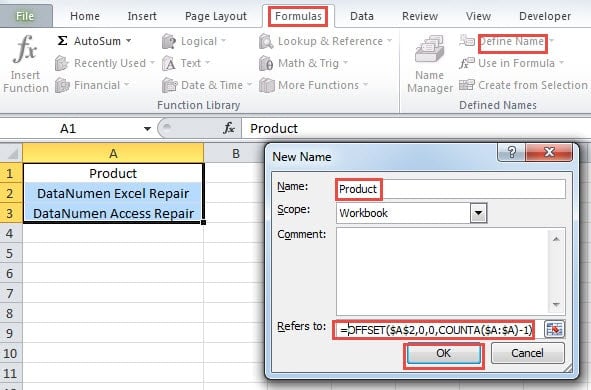Select row 4 header
The height and width of the screenshot is (390, 591).
click(11, 234)
